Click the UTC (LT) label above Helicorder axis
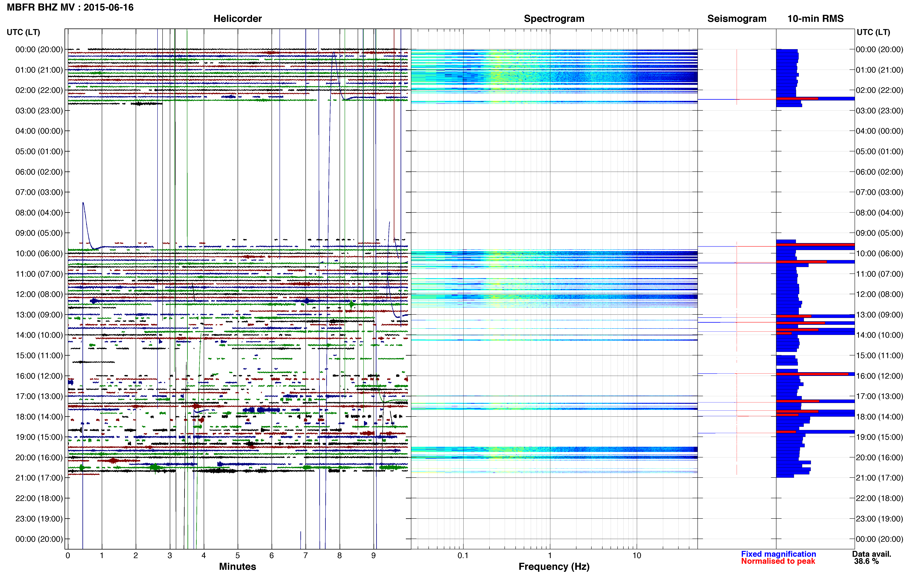This screenshot has height=578, width=924. [x=23, y=32]
